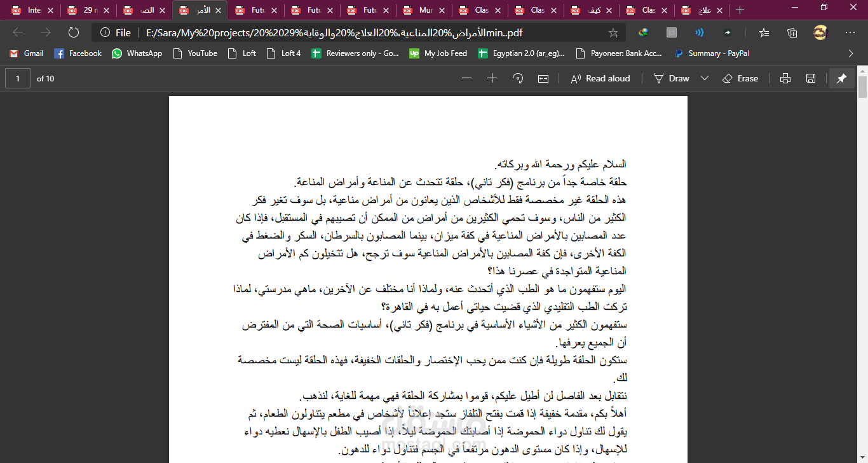
Task: Open Summary - PayPal bookmark
Action: point(712,53)
